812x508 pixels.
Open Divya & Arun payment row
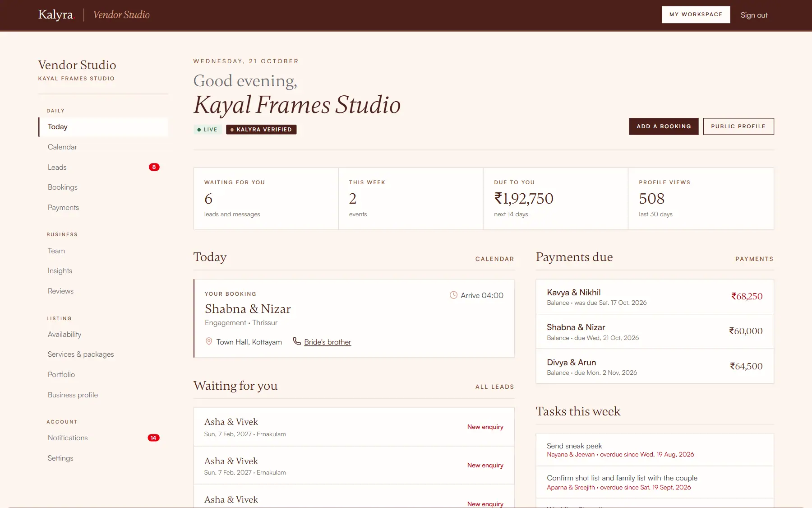[655, 366]
